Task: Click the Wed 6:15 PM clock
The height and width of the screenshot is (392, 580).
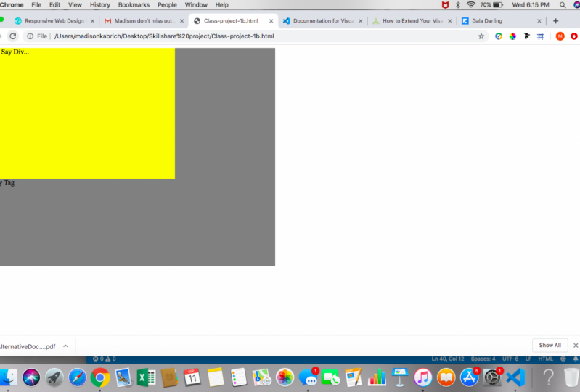Action: point(531,5)
